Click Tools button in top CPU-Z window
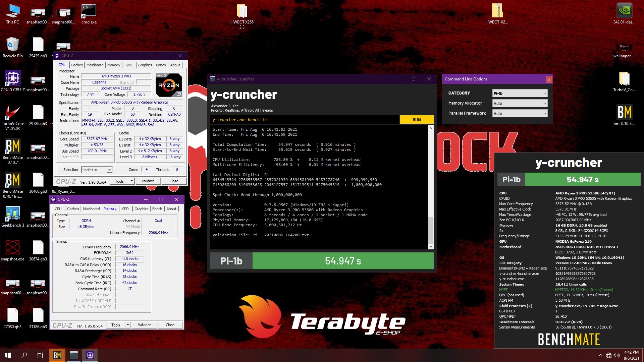 pyautogui.click(x=119, y=181)
